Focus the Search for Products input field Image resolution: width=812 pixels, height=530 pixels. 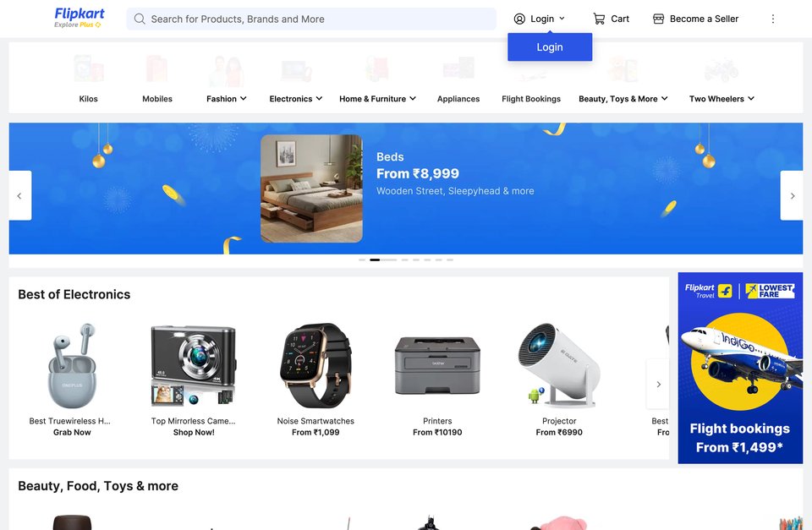pos(311,19)
